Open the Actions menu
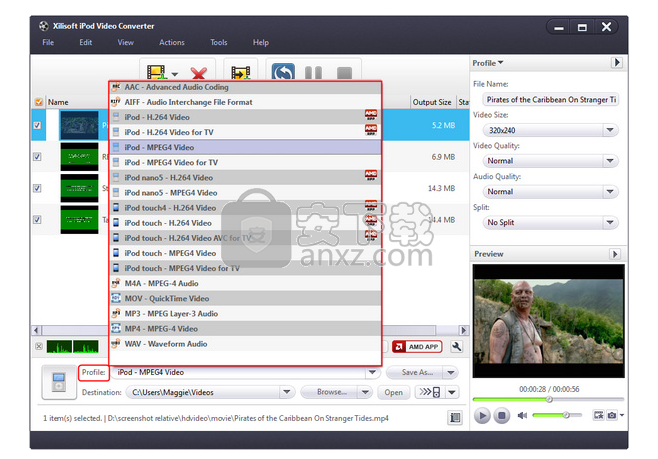 [172, 42]
